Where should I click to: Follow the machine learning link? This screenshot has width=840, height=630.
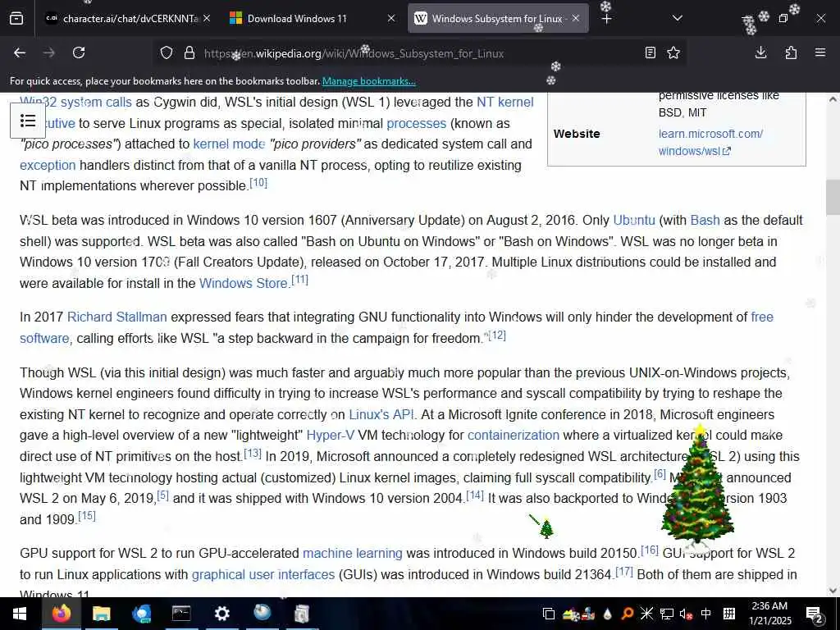point(353,554)
